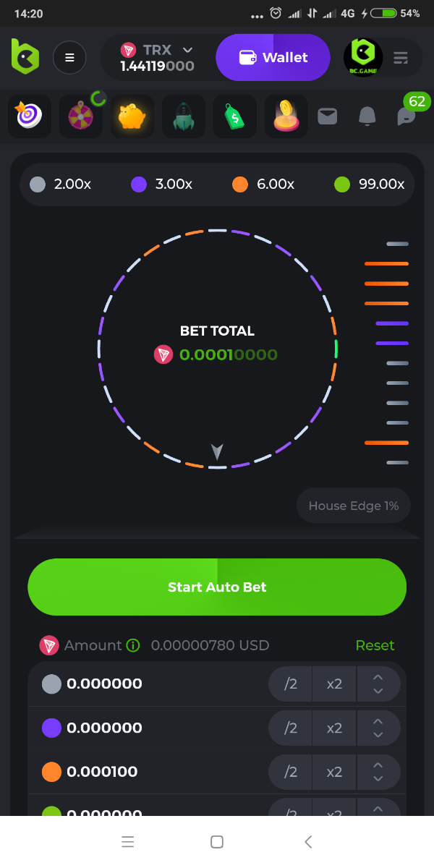The width and height of the screenshot is (434, 868).
Task: Open the mail envelope icon
Action: (x=328, y=116)
